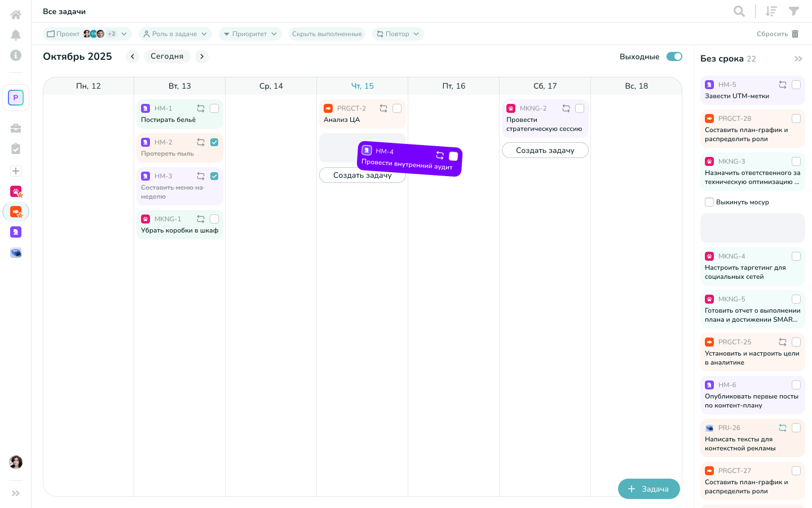Tick the Выкинуть мосур checkbox

click(x=709, y=202)
